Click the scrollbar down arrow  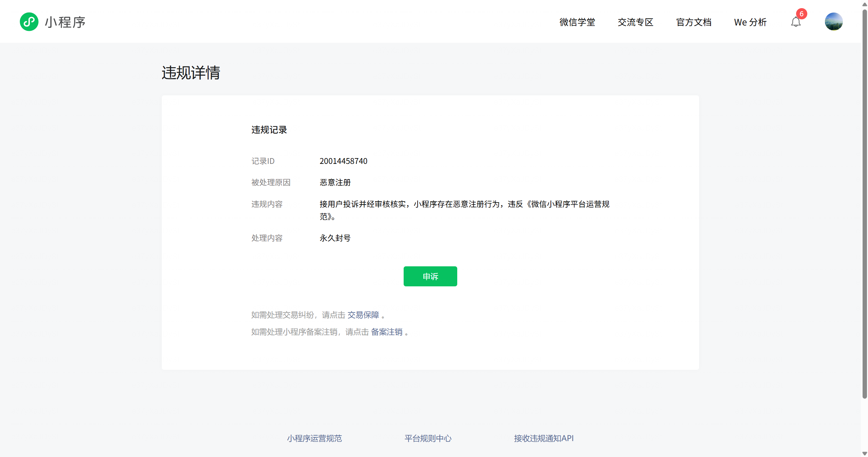pos(865,453)
